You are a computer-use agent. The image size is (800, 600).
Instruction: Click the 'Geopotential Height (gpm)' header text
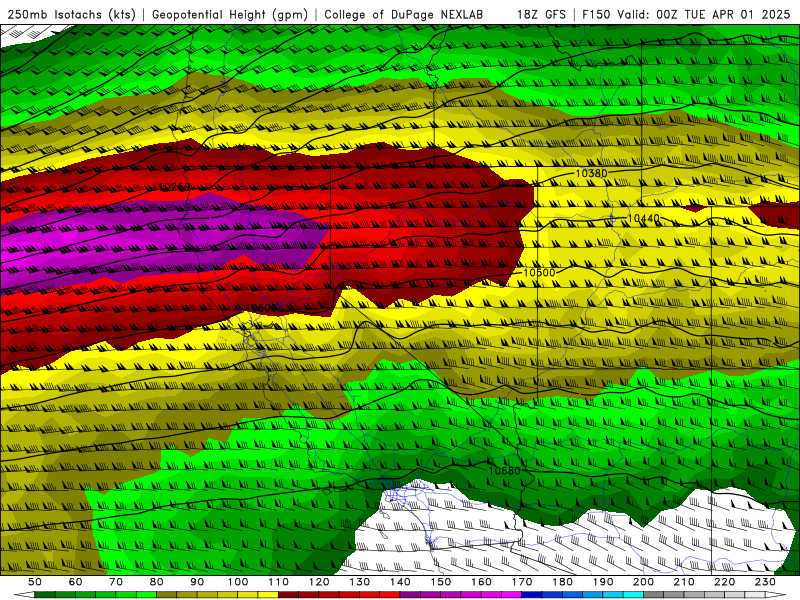click(x=230, y=14)
